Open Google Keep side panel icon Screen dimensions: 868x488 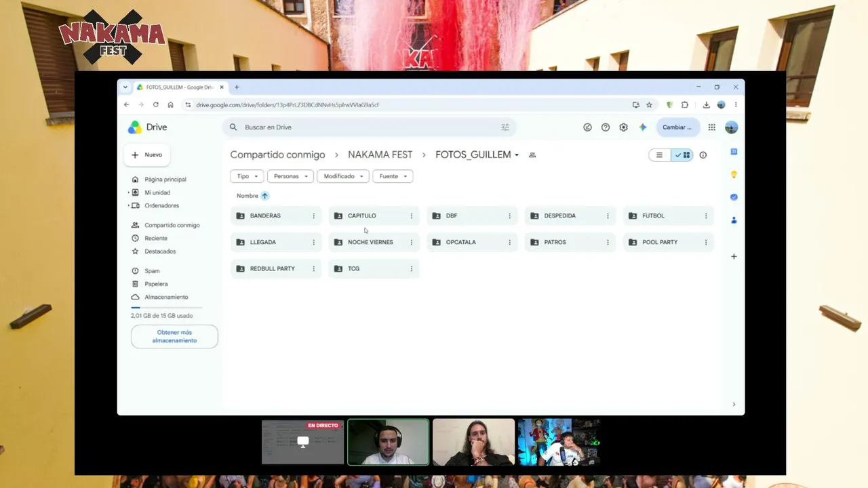734,175
